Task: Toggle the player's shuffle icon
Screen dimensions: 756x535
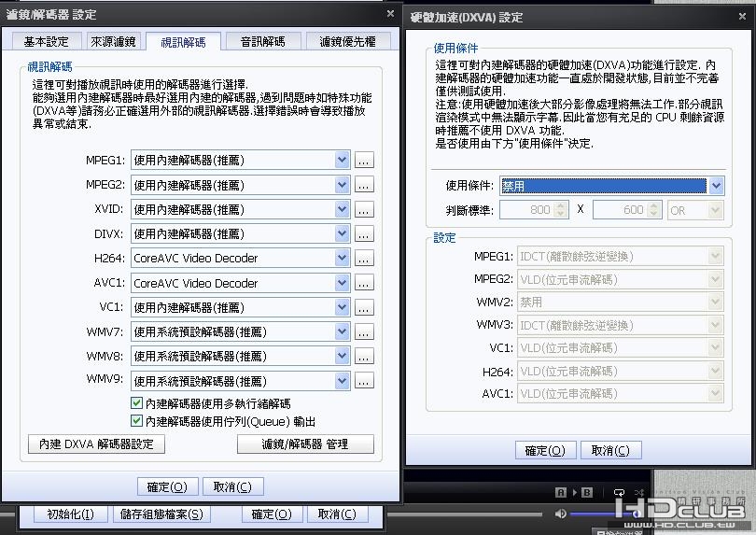Action: [x=639, y=493]
